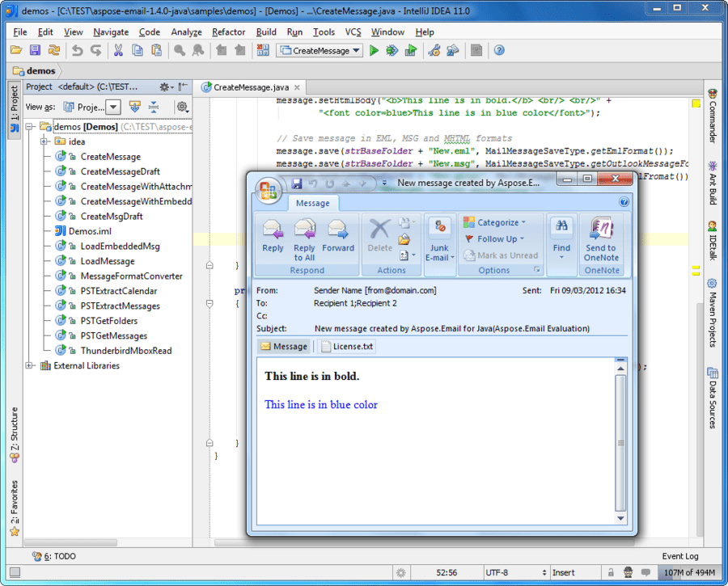This screenshot has width=728, height=586.
Task: Toggle the IDEtalk side panel
Action: coord(712,240)
